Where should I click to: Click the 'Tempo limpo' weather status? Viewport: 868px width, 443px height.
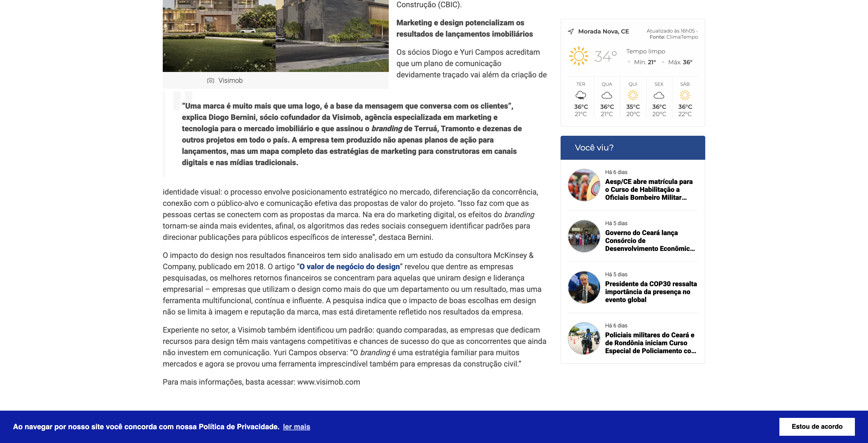(x=646, y=51)
